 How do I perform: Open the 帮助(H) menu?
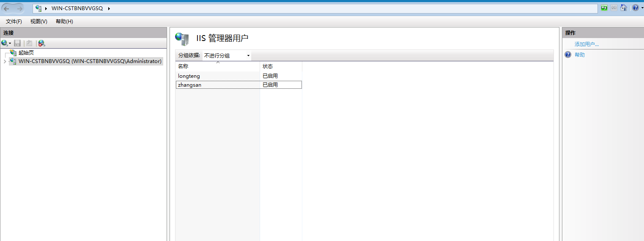point(64,22)
